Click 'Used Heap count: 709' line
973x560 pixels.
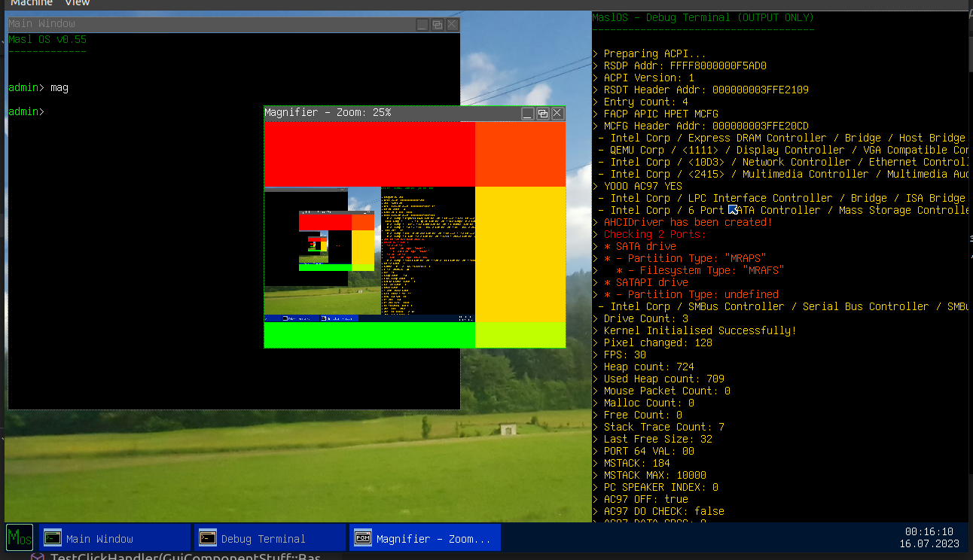(658, 379)
